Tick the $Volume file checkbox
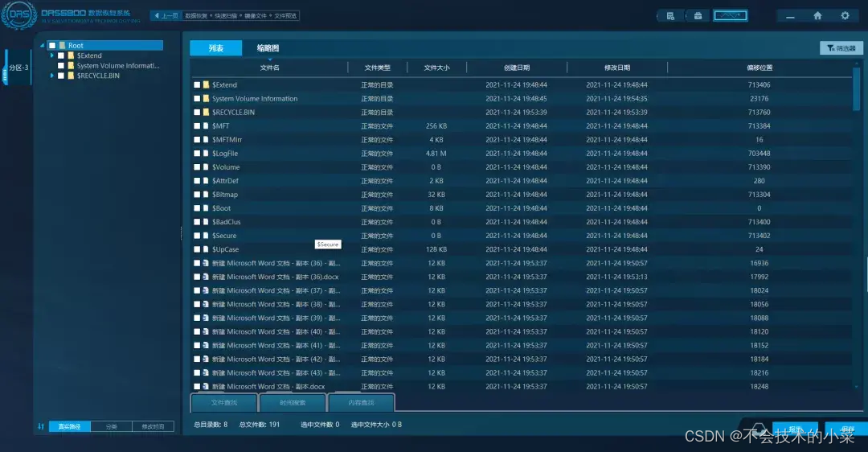 [197, 167]
